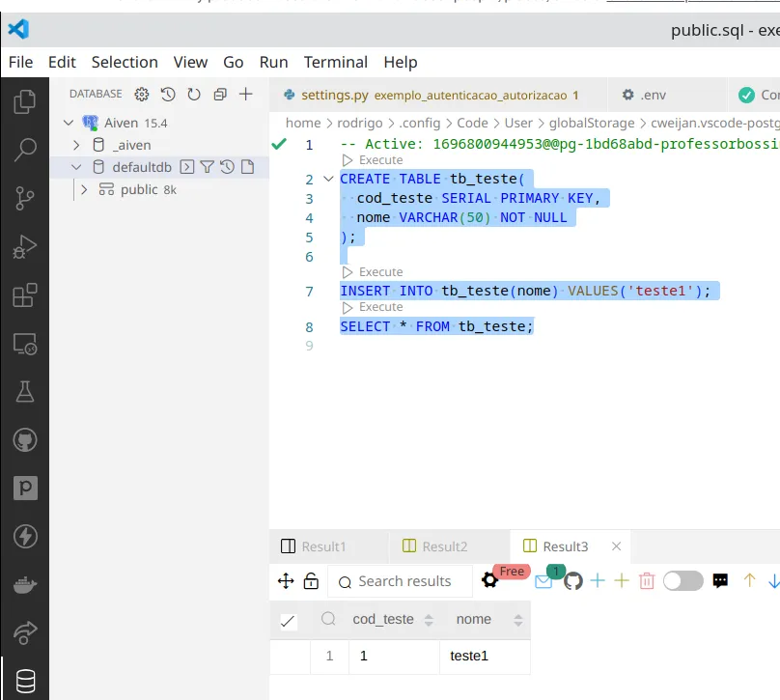Open the Extensions view
780x700 pixels.
point(24,295)
